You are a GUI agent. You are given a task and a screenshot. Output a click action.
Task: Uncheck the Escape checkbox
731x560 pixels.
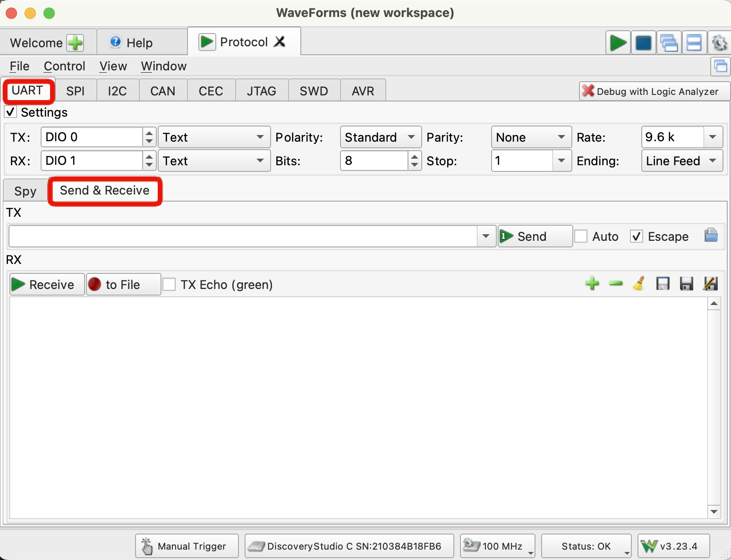click(x=637, y=236)
